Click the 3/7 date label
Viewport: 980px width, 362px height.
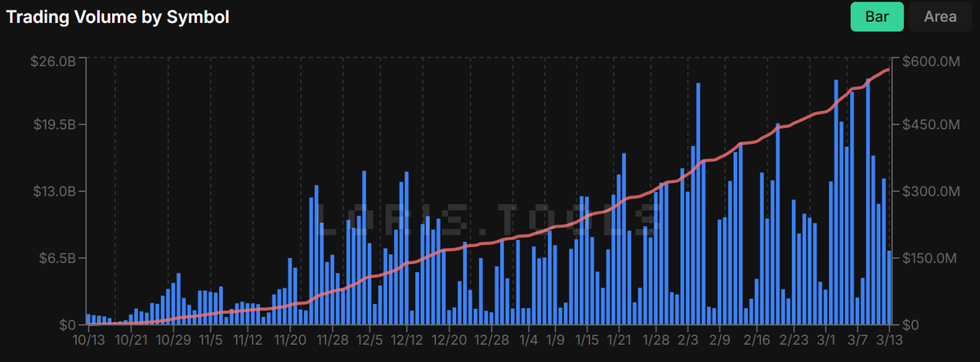tap(857, 342)
